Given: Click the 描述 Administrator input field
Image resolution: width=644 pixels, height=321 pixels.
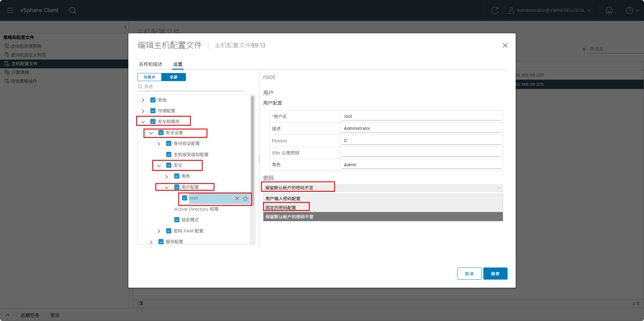Looking at the screenshot, I should pos(421,129).
